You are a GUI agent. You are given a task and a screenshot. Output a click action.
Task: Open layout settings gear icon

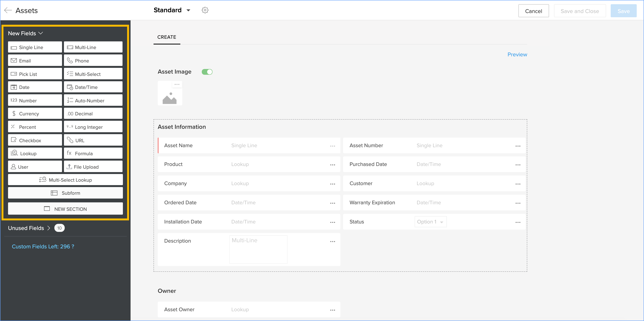[205, 10]
